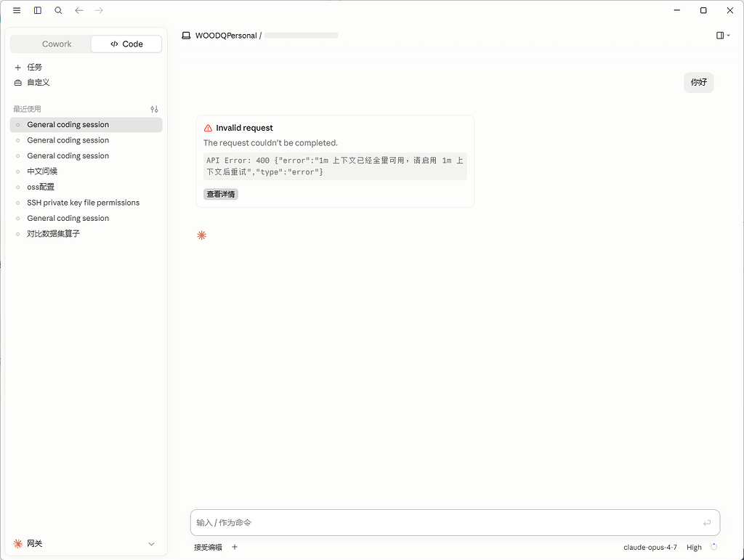Image resolution: width=744 pixels, height=560 pixels.
Task: Switch to the Code tab
Action: coord(126,44)
